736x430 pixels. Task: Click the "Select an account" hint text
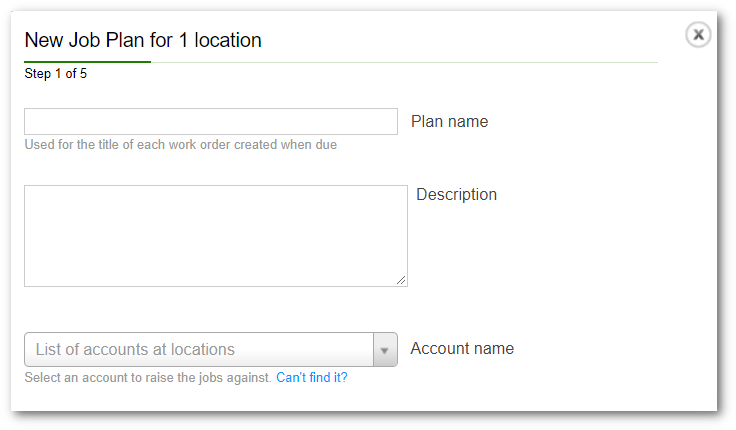pyautogui.click(x=147, y=378)
